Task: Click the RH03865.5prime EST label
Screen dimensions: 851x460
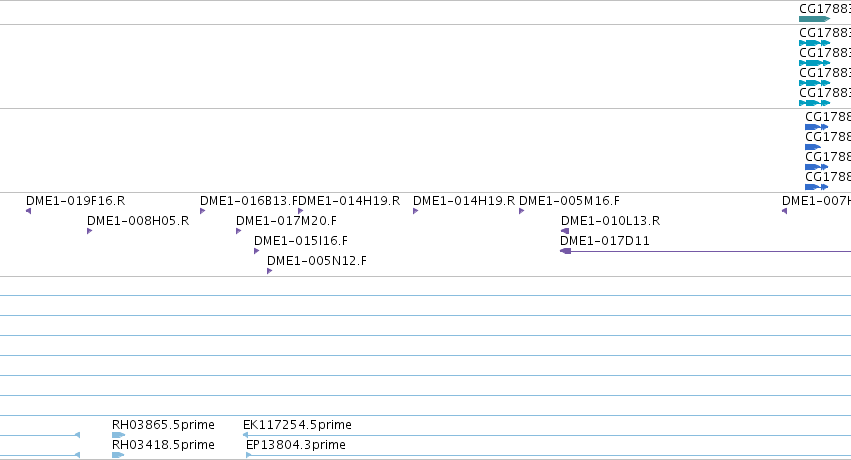Action: tap(163, 425)
